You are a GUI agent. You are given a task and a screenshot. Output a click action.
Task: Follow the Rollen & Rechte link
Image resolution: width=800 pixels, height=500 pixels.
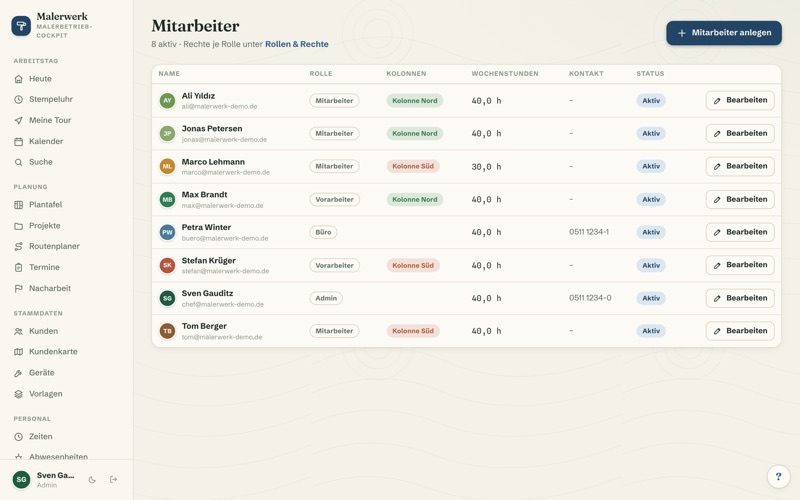click(x=296, y=44)
